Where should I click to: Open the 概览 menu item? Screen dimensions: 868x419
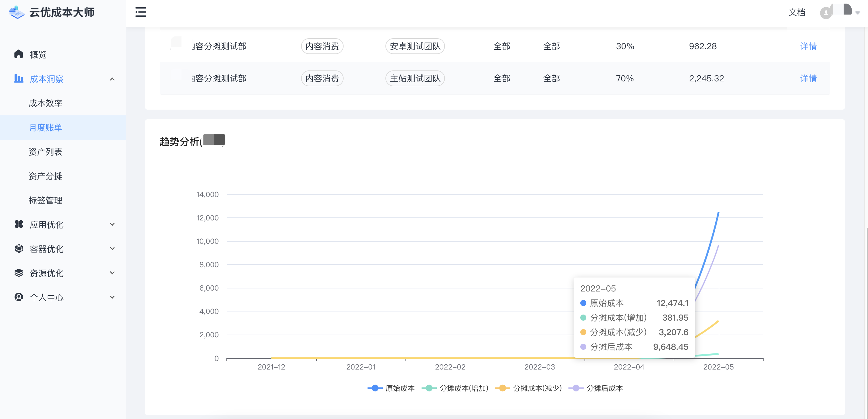coord(63,55)
